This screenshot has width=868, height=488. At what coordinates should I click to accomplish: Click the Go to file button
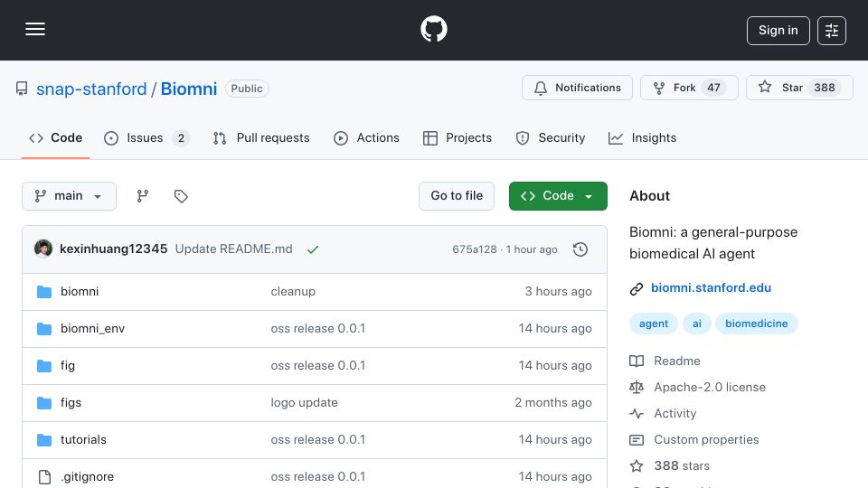click(456, 196)
